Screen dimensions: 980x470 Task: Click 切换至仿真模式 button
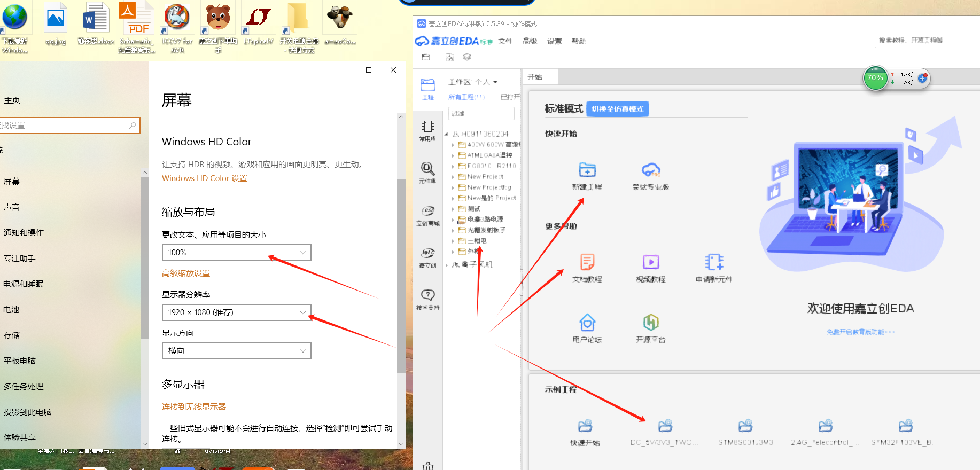tap(618, 109)
